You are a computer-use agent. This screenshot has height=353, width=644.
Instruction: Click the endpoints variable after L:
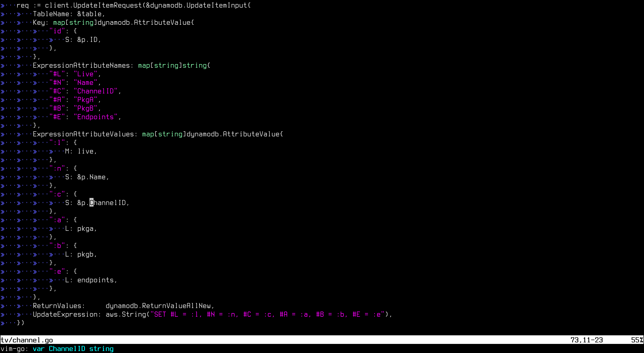tap(95, 280)
